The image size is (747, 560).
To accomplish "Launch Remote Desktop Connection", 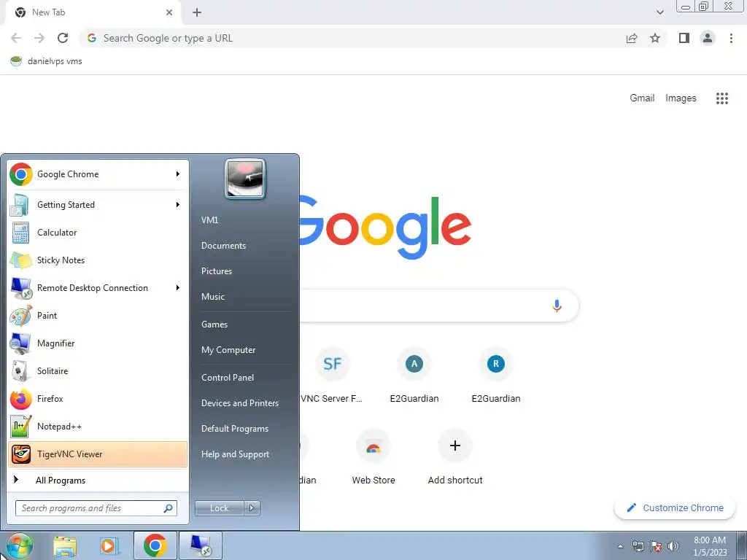I will click(98, 287).
